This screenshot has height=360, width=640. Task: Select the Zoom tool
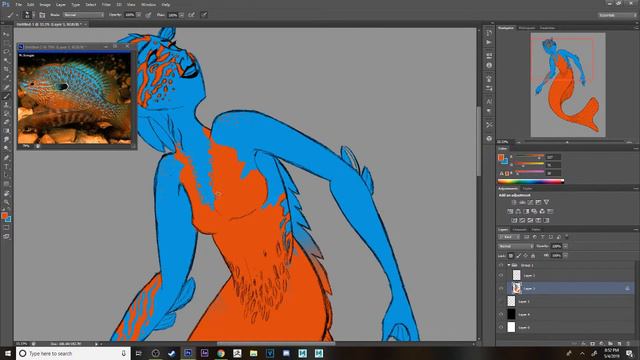pos(6,202)
